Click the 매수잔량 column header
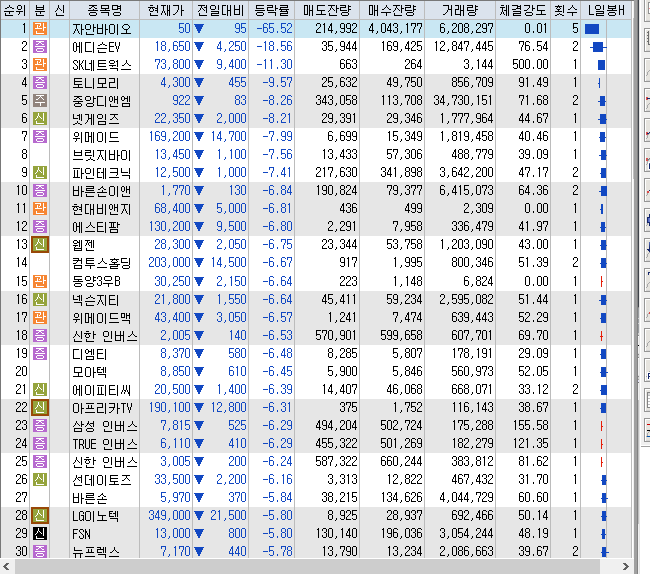650x574 pixels. click(392, 10)
